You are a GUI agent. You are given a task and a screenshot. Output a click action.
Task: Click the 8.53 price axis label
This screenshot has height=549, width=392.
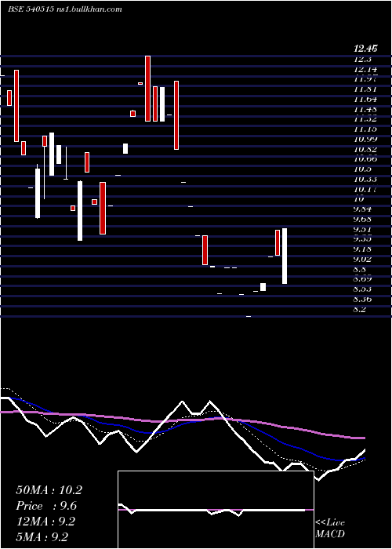pyautogui.click(x=362, y=289)
